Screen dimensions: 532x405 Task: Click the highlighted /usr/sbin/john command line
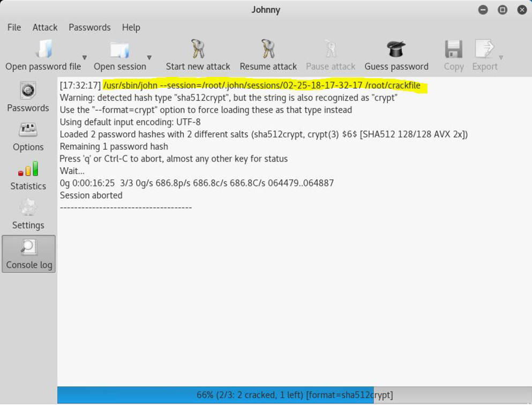(x=261, y=86)
